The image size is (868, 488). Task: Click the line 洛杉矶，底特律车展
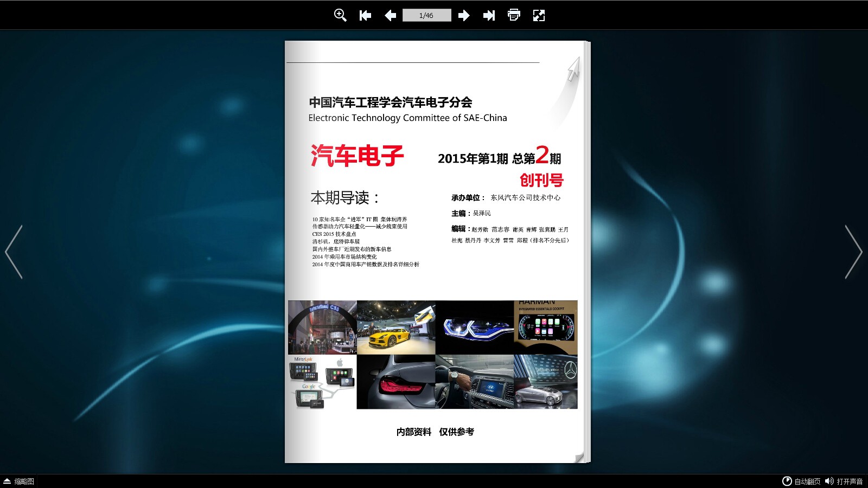coord(336,242)
